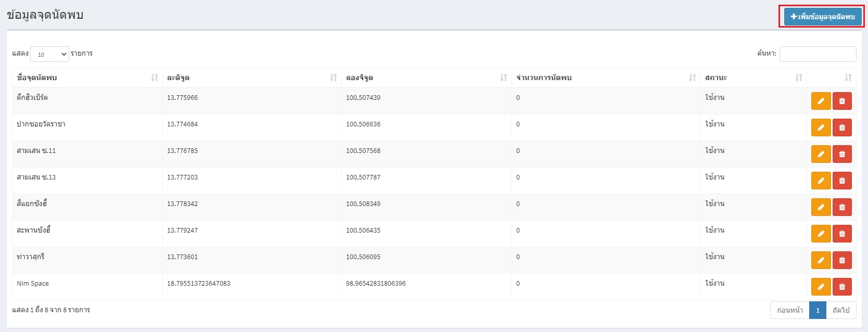Click the page title ข้อมูลจุดนัดพบ
This screenshot has width=868, height=332.
point(45,15)
